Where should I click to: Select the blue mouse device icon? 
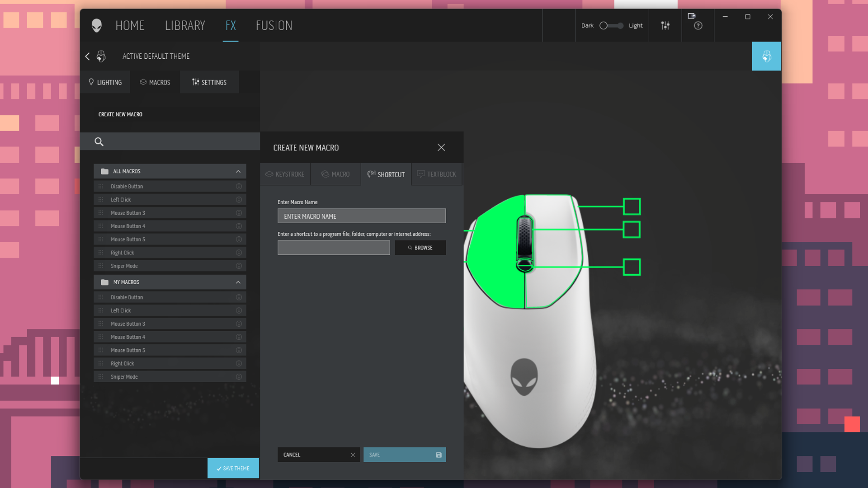(766, 56)
